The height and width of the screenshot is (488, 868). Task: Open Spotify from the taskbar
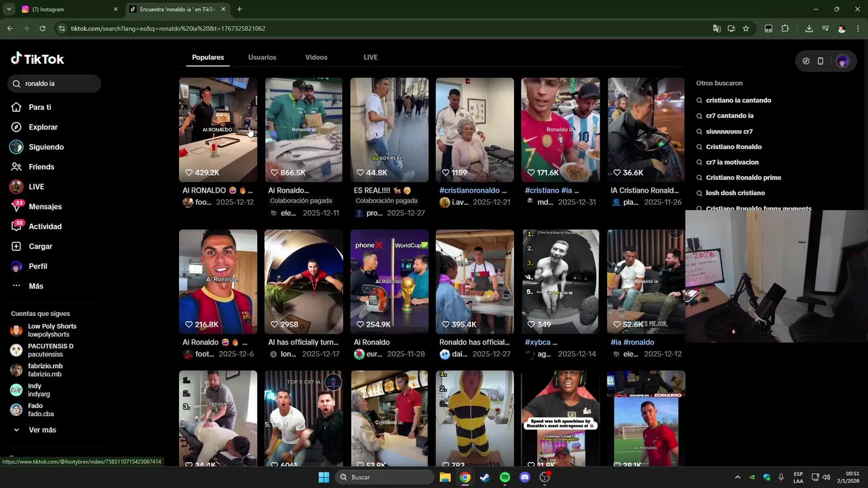coord(505,477)
